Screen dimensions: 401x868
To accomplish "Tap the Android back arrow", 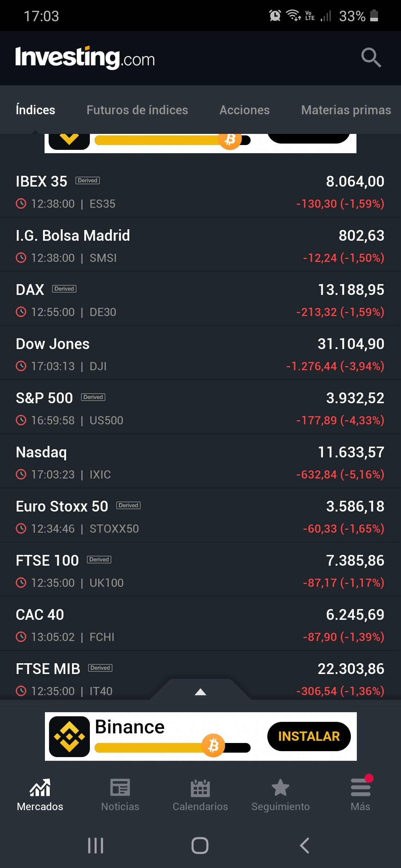I will (x=304, y=846).
